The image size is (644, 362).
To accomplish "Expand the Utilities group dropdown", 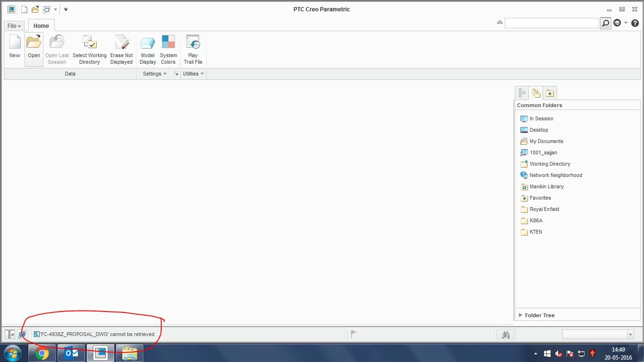I will click(x=193, y=74).
